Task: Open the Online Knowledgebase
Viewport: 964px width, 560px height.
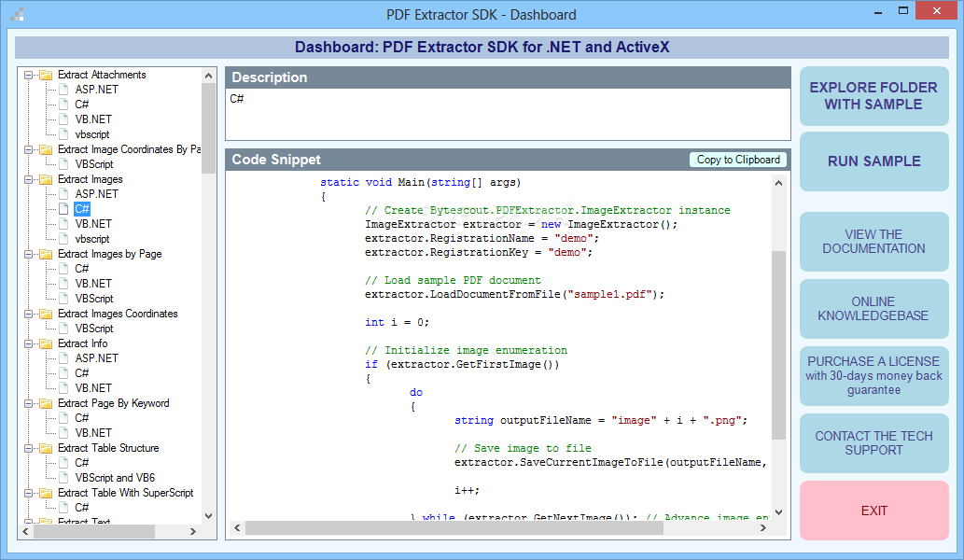Action: (873, 309)
